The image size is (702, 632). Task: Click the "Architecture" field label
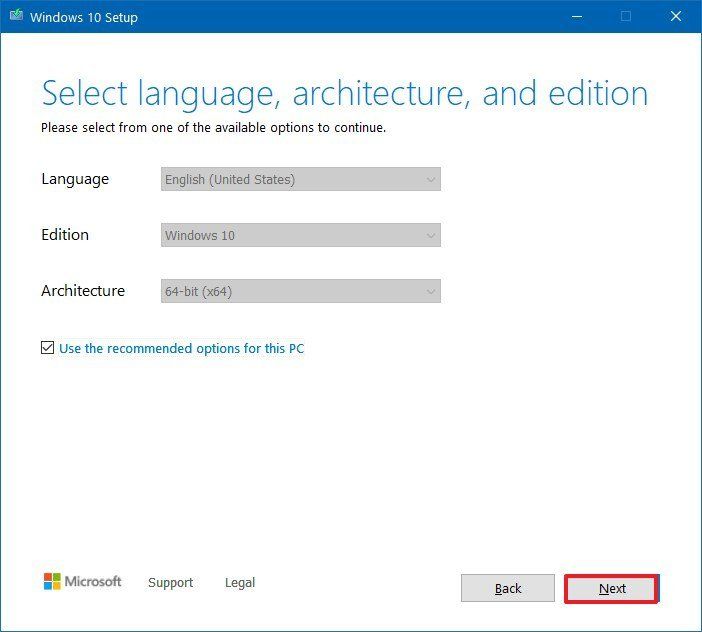pyautogui.click(x=83, y=291)
